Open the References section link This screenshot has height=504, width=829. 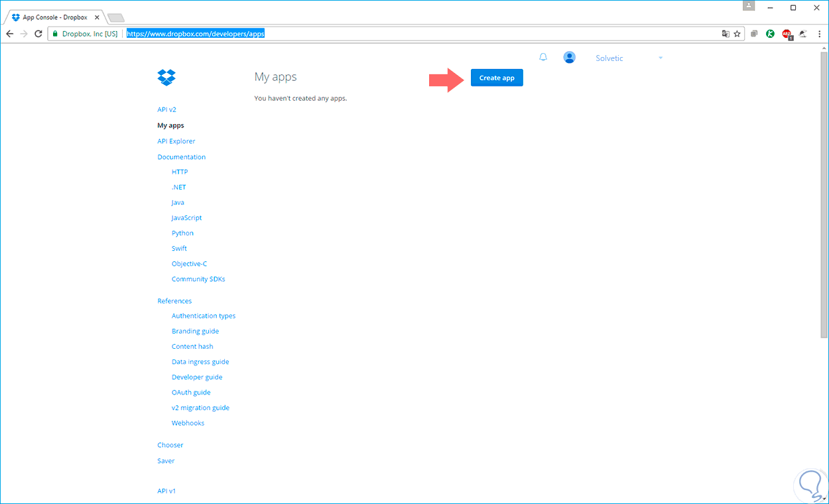click(x=174, y=301)
